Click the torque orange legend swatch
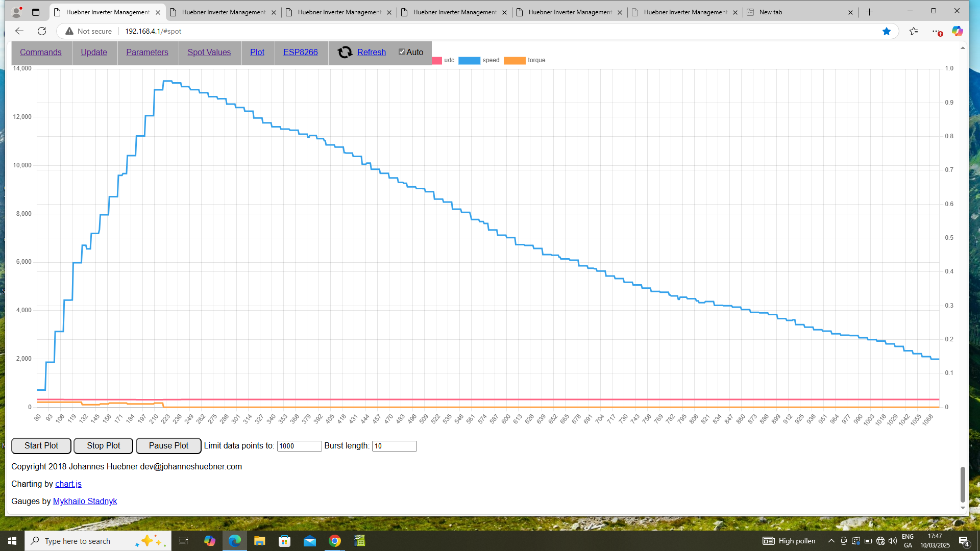Screen dimensions: 980x551 [514, 60]
